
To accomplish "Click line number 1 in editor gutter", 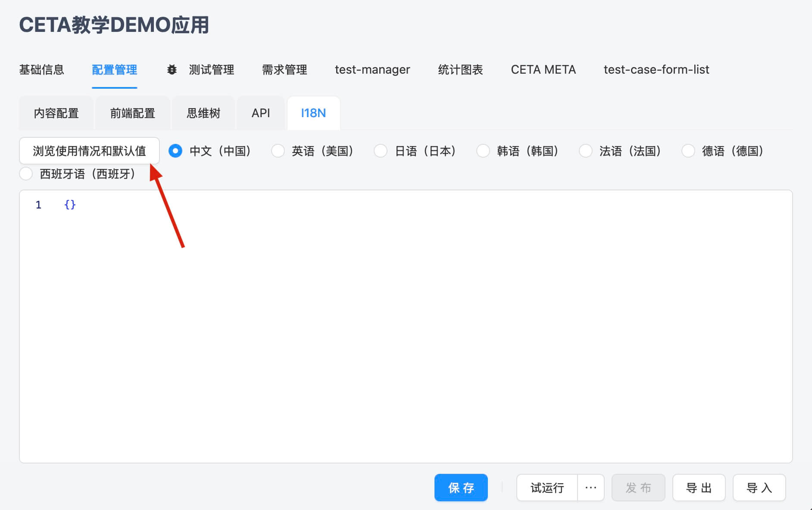I will tap(38, 205).
